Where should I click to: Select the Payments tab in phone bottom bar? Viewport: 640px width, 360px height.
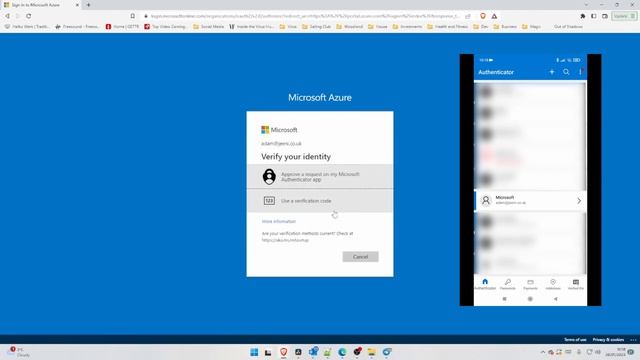point(530,284)
